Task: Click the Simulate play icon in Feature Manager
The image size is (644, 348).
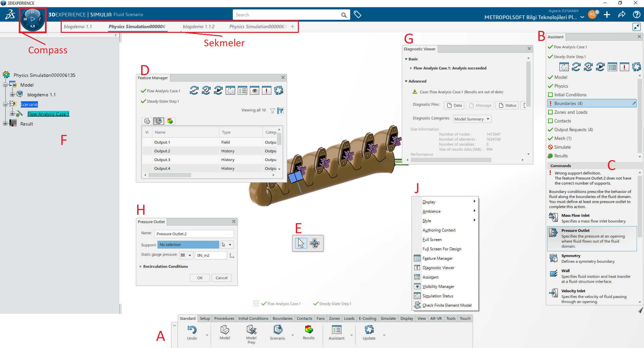Action: [218, 90]
